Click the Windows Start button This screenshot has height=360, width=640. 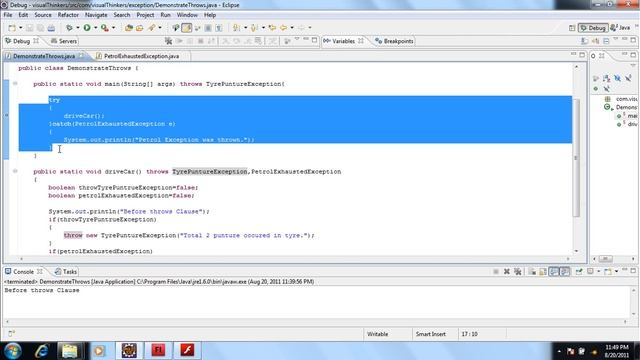[x=13, y=351]
